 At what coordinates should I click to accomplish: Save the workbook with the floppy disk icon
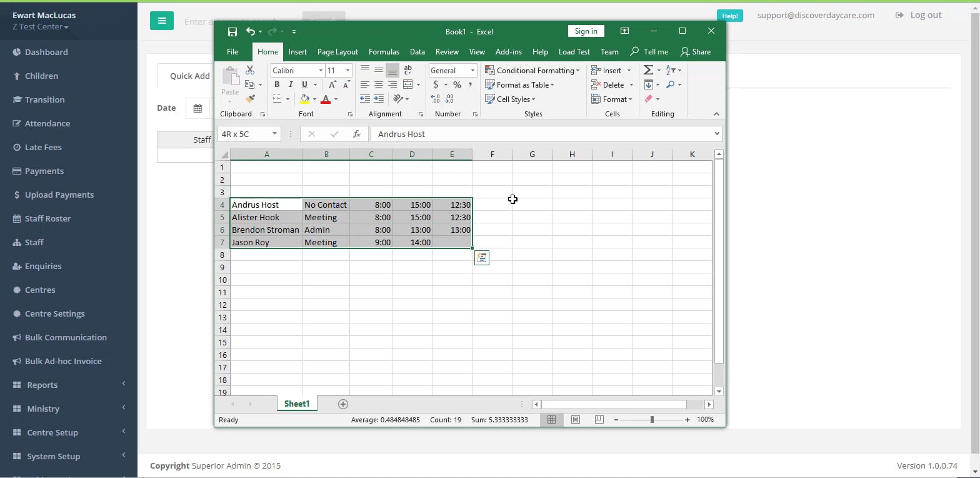(232, 32)
